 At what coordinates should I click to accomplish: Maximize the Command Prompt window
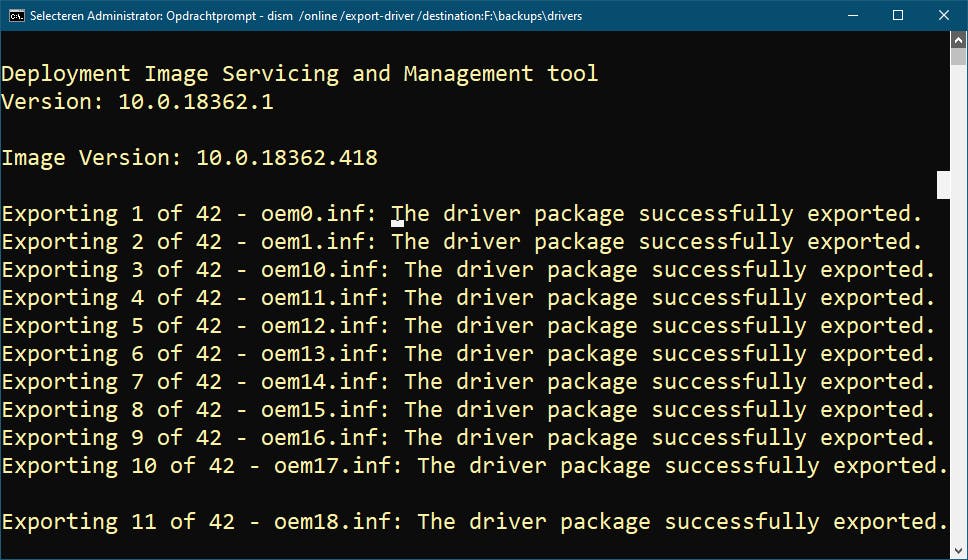click(898, 16)
